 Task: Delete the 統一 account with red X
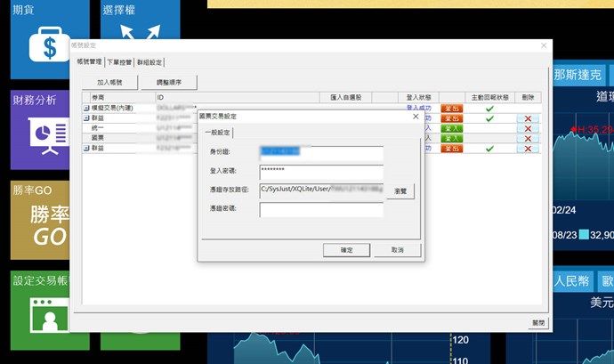coord(528,128)
